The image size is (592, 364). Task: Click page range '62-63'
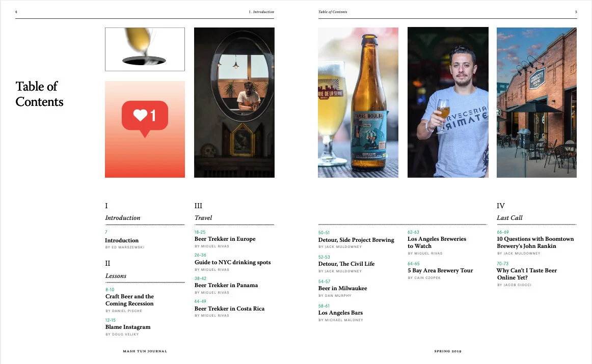(413, 232)
